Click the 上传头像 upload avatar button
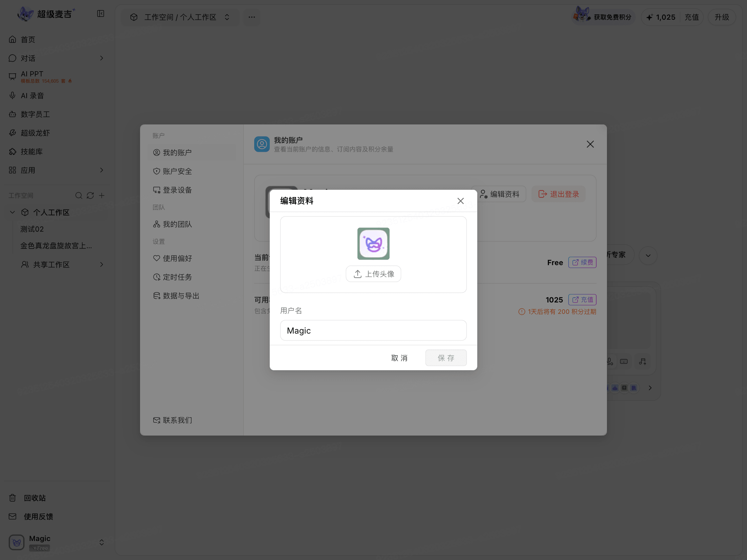Screen dimensions: 747x560 (373, 274)
